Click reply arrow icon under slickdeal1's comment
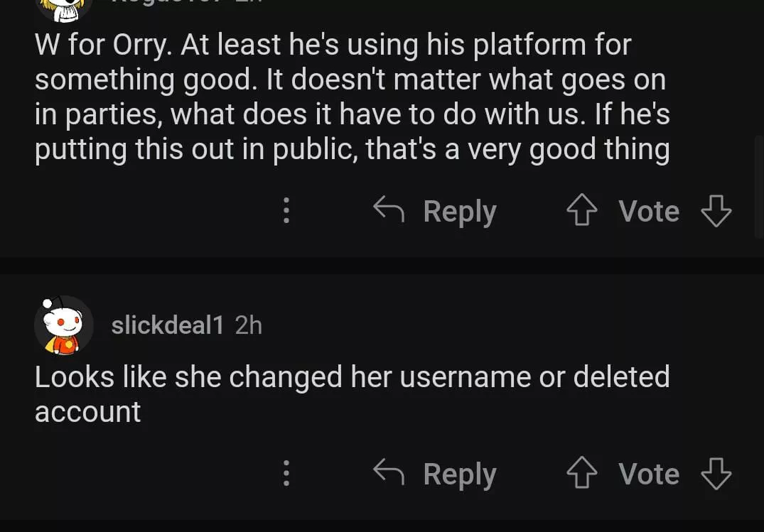The image size is (764, 532). point(389,473)
